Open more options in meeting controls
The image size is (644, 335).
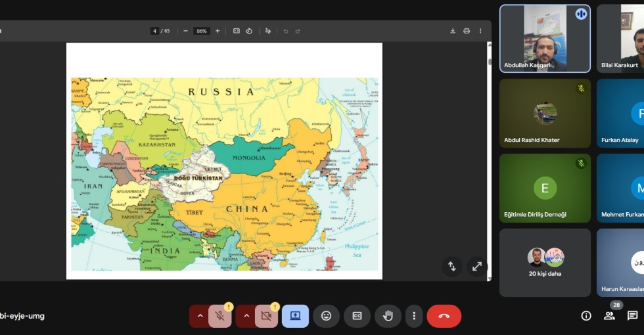413,316
